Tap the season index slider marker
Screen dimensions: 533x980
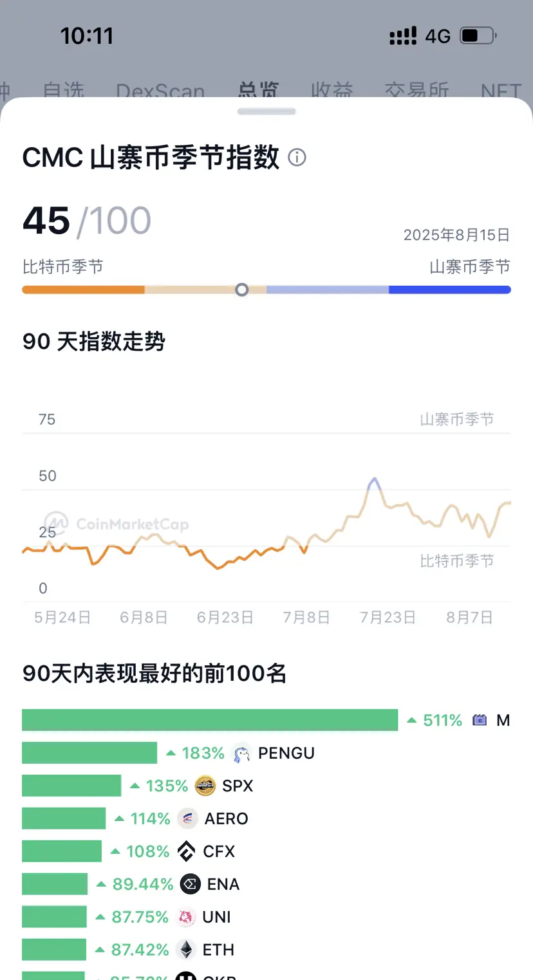coord(242,290)
